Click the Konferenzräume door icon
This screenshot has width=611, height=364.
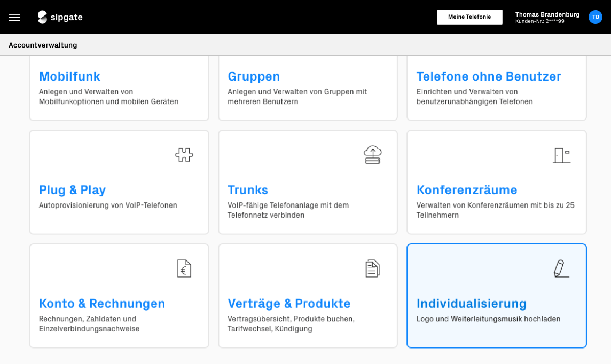[x=561, y=155]
